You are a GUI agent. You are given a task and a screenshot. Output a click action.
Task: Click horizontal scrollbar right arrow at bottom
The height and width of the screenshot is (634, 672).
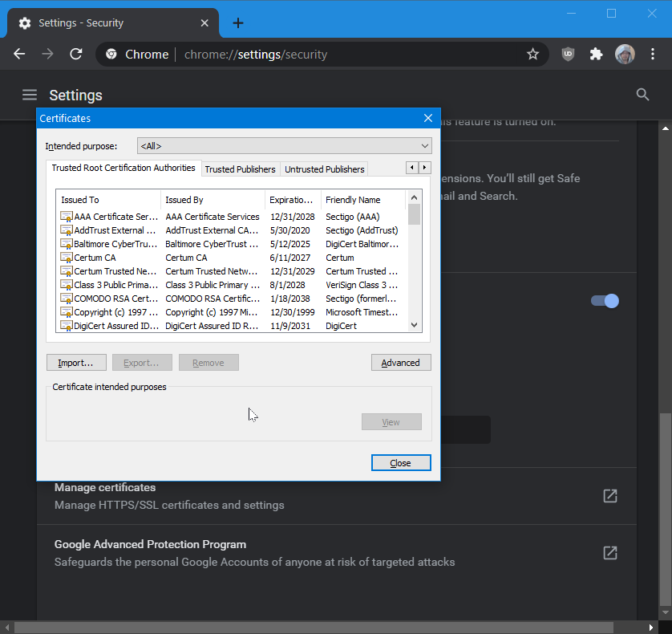651,628
